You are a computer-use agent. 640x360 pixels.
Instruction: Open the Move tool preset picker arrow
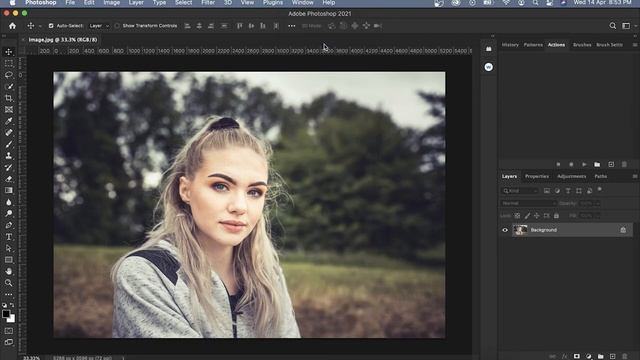40,26
